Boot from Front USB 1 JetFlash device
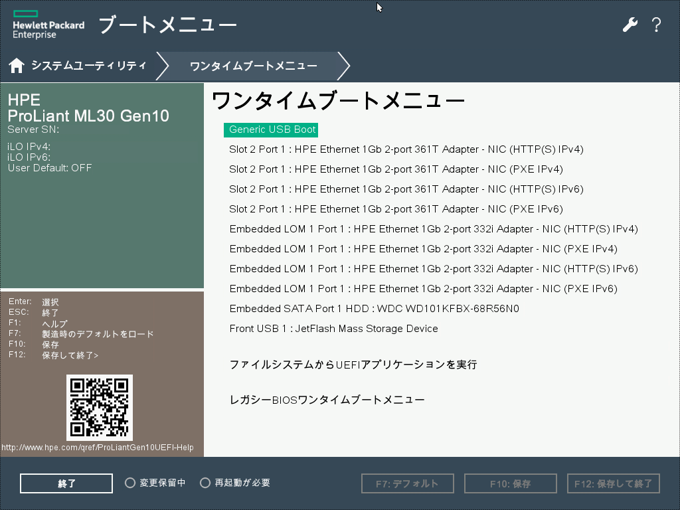This screenshot has width=680, height=510. point(333,329)
